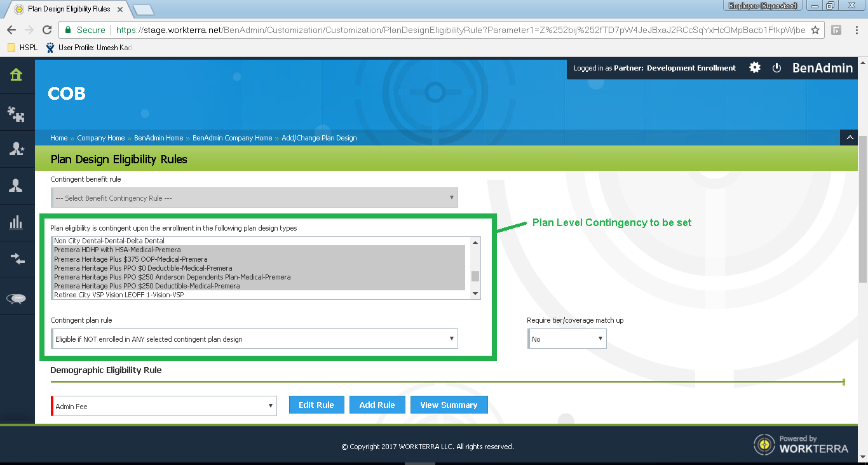The height and width of the screenshot is (465, 868).
Task: Open Select Benefit Contingency Rule dropdown
Action: pos(254,198)
